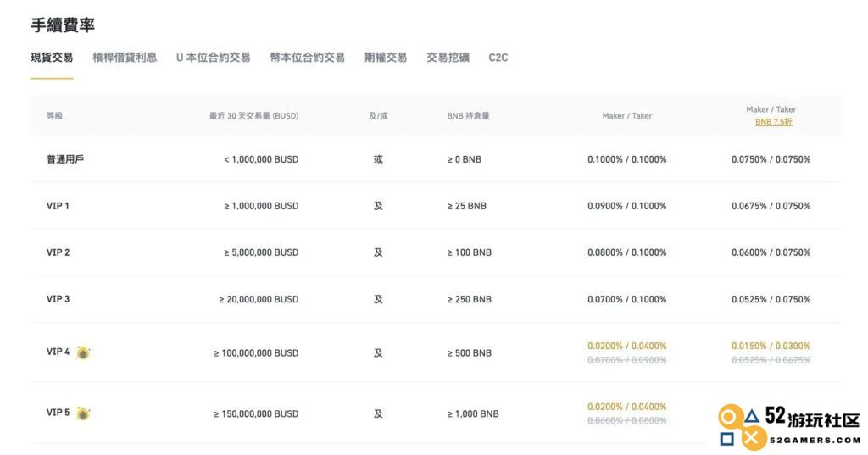Viewport: 868px width, 455px height.
Task: Click the 0.0700% / 0.1000% fee value
Action: click(x=627, y=299)
